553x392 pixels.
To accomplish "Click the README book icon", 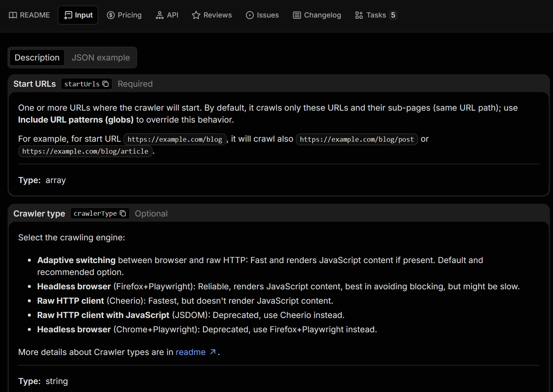I will [x=13, y=15].
